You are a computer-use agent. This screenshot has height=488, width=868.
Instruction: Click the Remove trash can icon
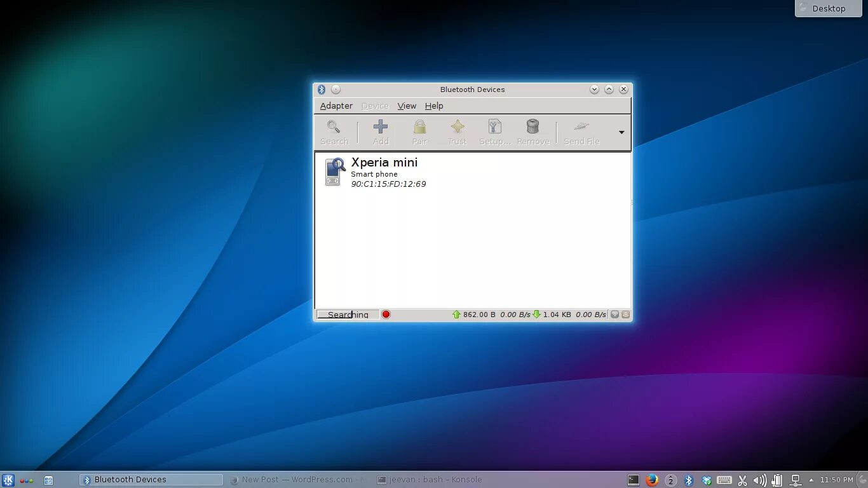[532, 126]
